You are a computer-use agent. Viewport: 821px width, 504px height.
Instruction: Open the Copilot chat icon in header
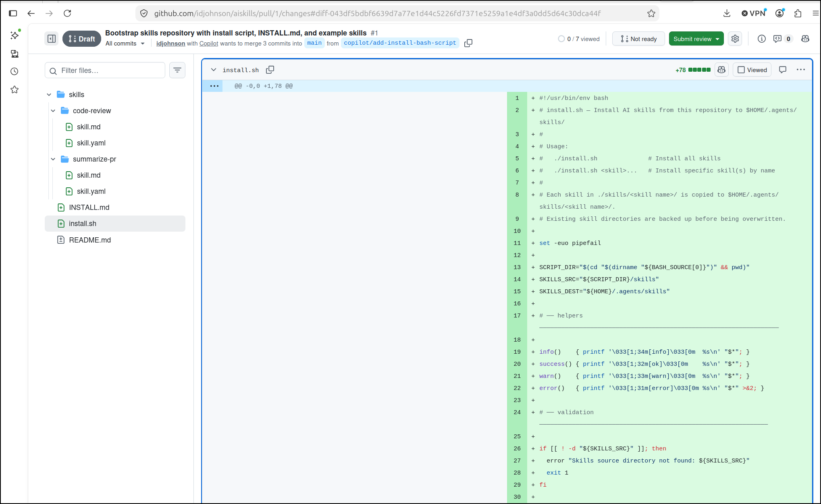pyautogui.click(x=805, y=39)
